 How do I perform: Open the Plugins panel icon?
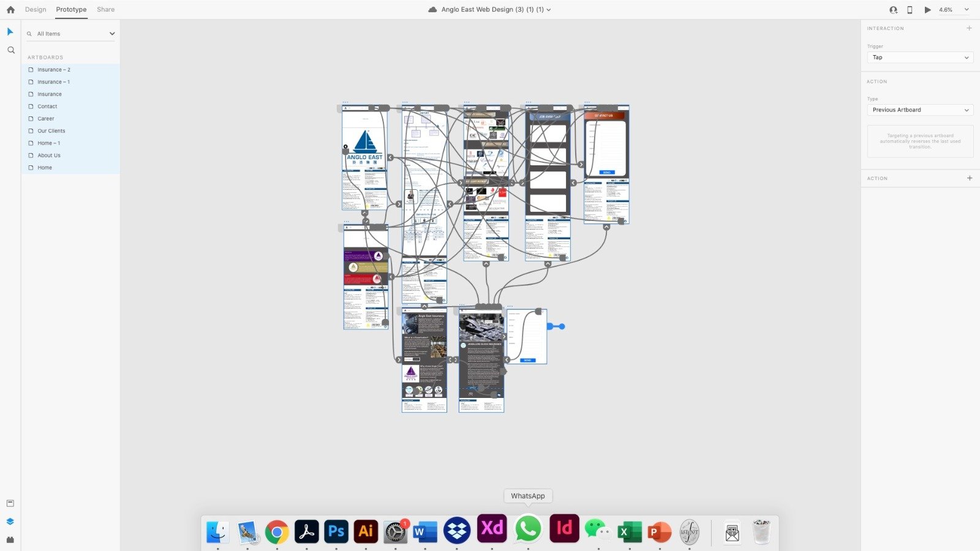[10, 540]
